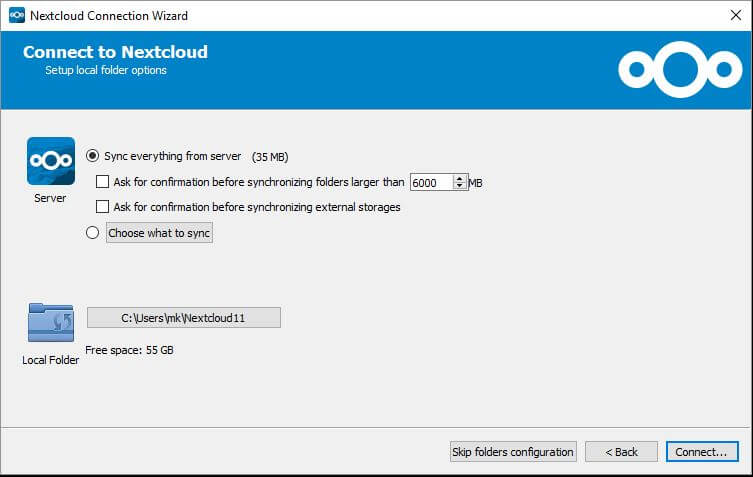
Task: Select Sync everything from server radio button
Action: click(x=92, y=156)
